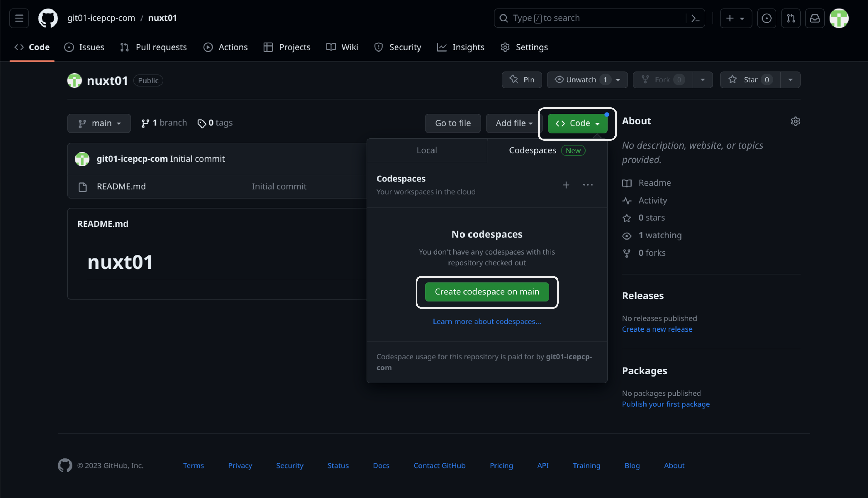
Task: View 1 watching link
Action: click(652, 235)
